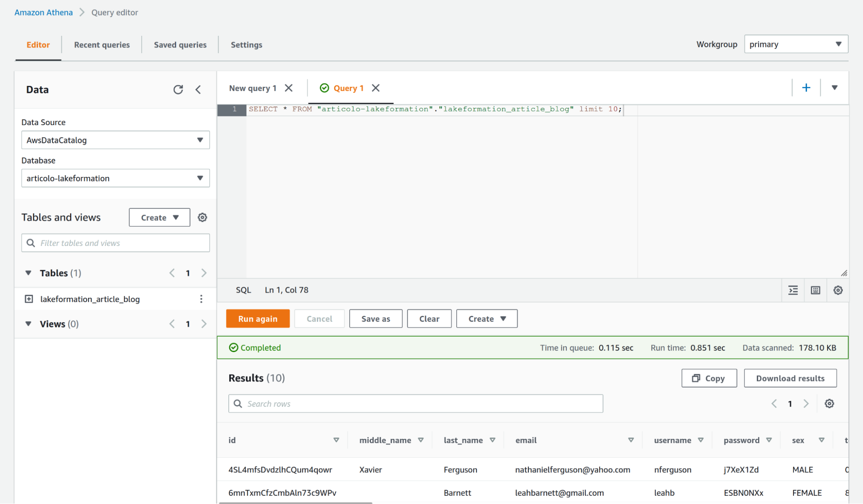Click the ESBN0NXx password cell
Image resolution: width=863 pixels, height=504 pixels.
point(743,493)
